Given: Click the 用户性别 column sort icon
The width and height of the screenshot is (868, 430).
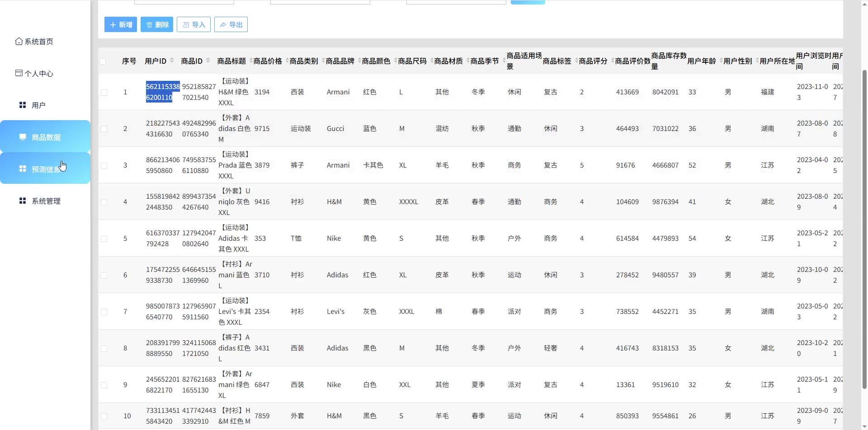Looking at the screenshot, I should (x=757, y=60).
